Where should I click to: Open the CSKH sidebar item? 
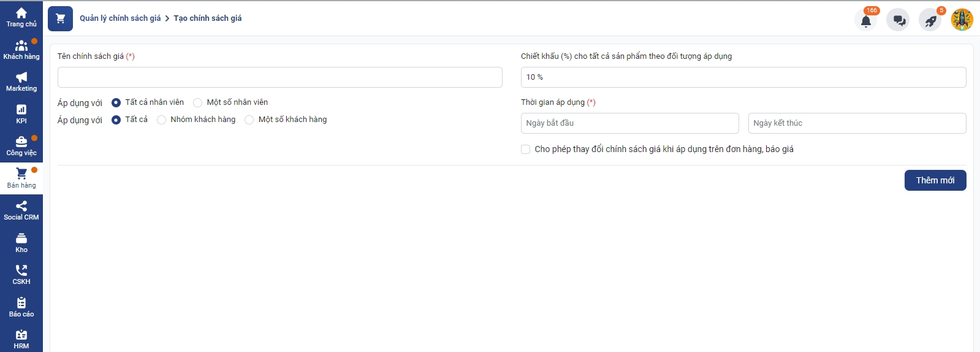21,275
